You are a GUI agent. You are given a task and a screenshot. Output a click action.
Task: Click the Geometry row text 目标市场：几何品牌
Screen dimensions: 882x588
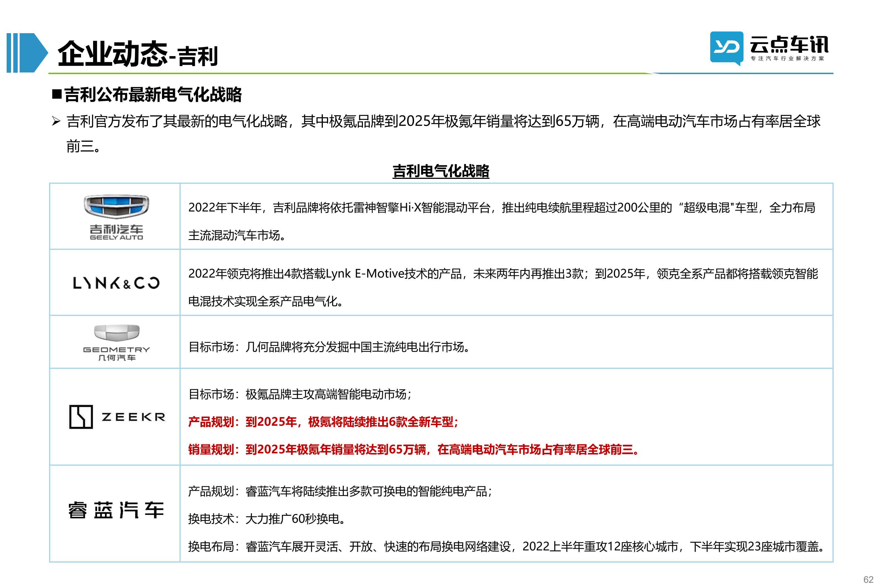click(x=329, y=347)
